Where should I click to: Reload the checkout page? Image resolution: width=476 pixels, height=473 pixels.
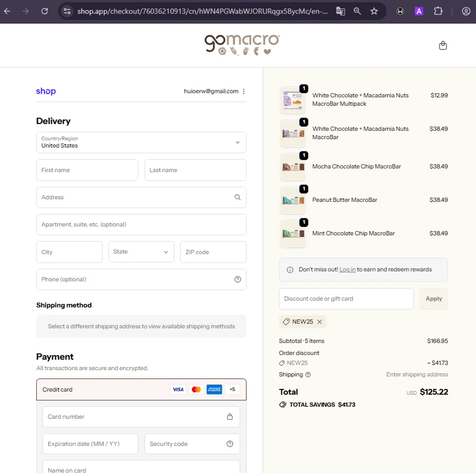point(45,11)
